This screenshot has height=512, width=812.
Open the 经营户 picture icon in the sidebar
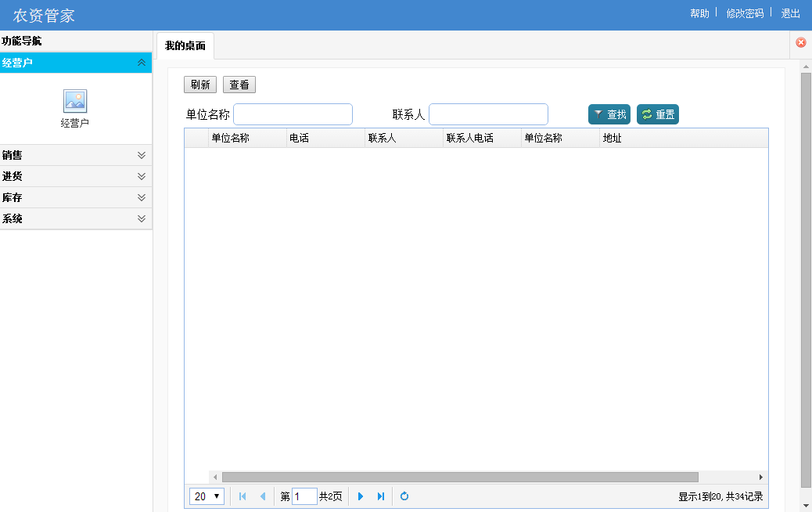click(75, 101)
